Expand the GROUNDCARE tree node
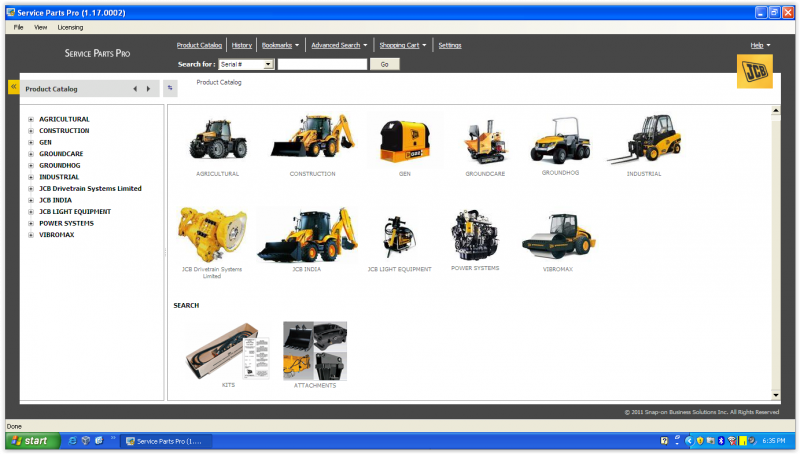The height and width of the screenshot is (454, 800). [x=31, y=154]
